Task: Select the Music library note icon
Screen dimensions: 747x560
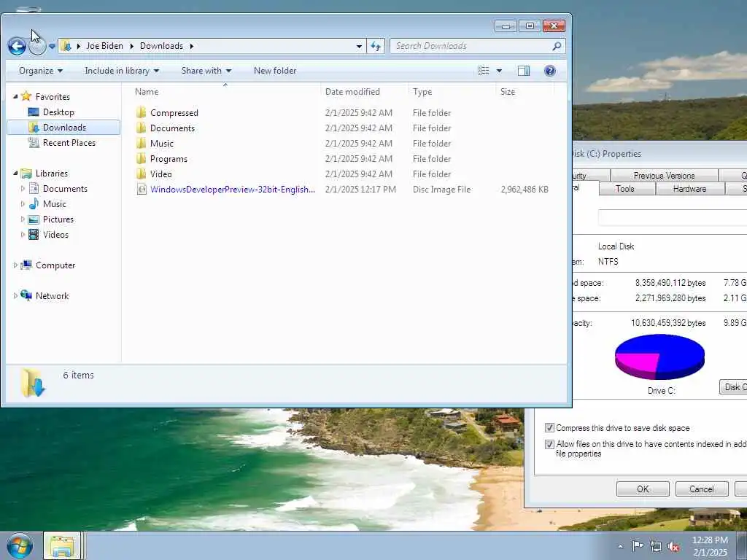Action: point(34,204)
